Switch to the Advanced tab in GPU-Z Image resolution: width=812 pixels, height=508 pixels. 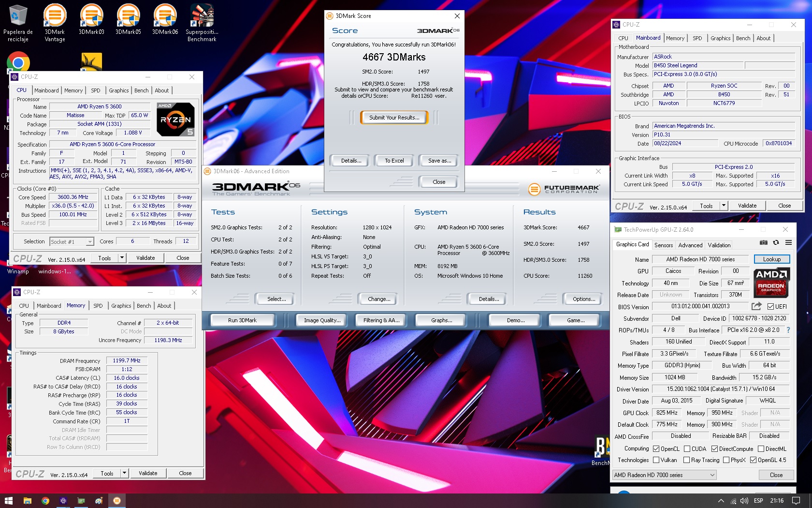pos(690,245)
